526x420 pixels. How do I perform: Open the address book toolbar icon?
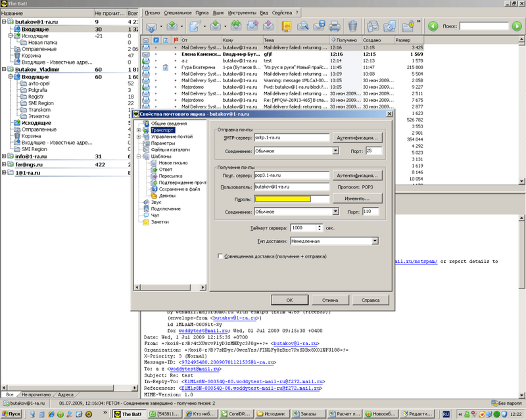coord(287,26)
